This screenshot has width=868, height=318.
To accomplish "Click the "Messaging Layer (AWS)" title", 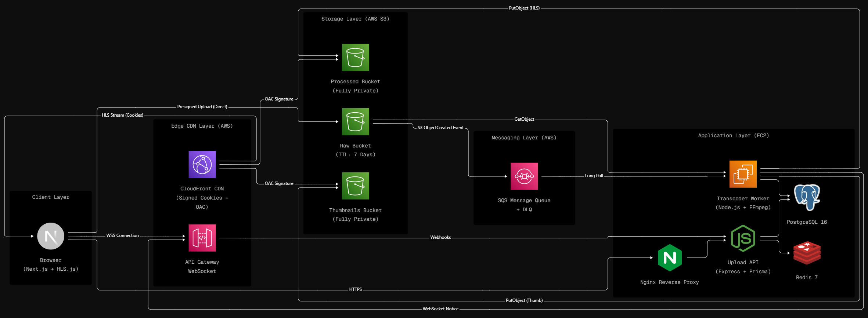I will 524,138.
